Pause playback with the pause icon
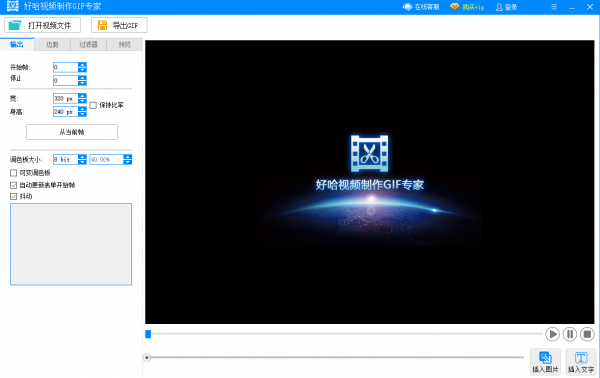The width and height of the screenshot is (600, 378). point(569,334)
